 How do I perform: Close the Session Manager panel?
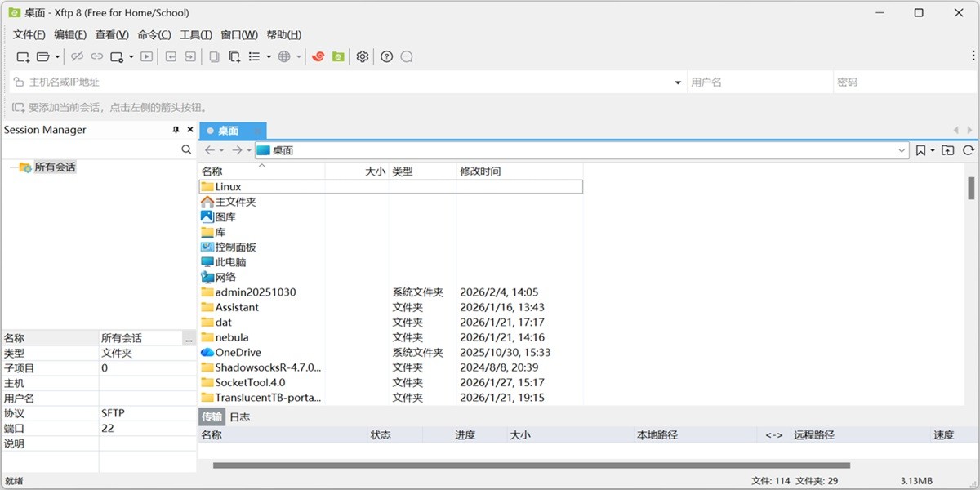[x=190, y=129]
